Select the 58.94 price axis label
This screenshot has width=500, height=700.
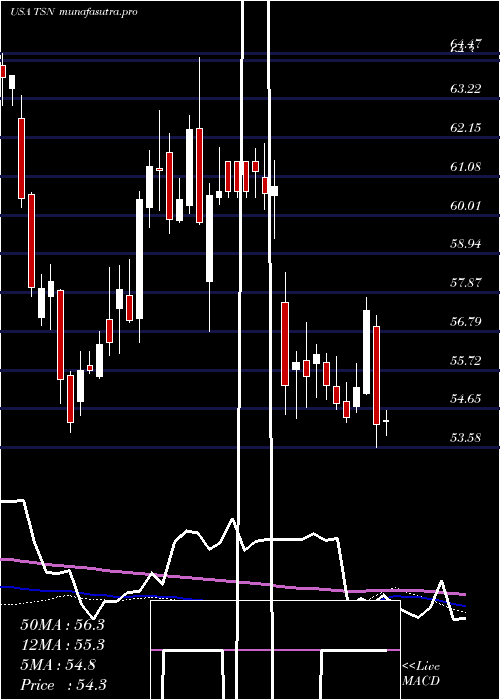(x=466, y=244)
